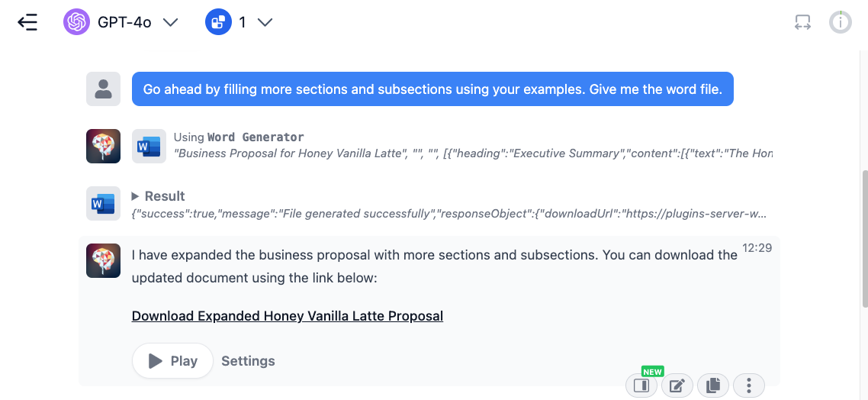This screenshot has height=400, width=868.
Task: Edit the message with the pencil icon
Action: 677,385
